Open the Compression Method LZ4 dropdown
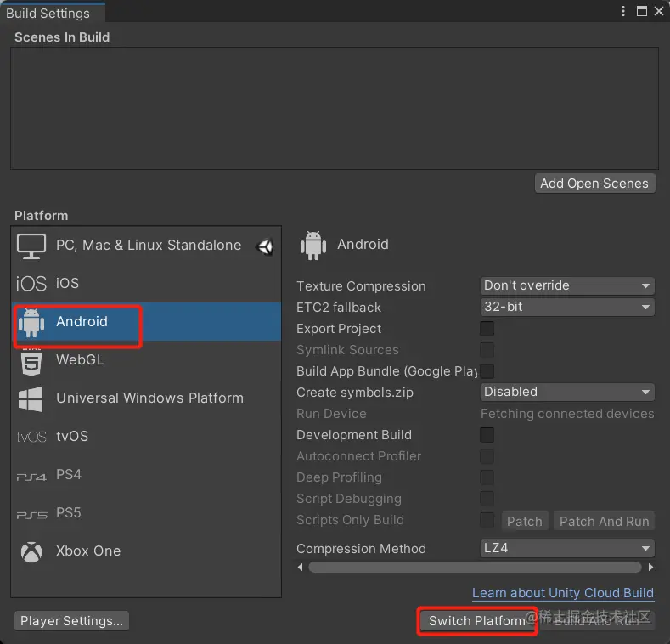This screenshot has width=670, height=644. 567,548
